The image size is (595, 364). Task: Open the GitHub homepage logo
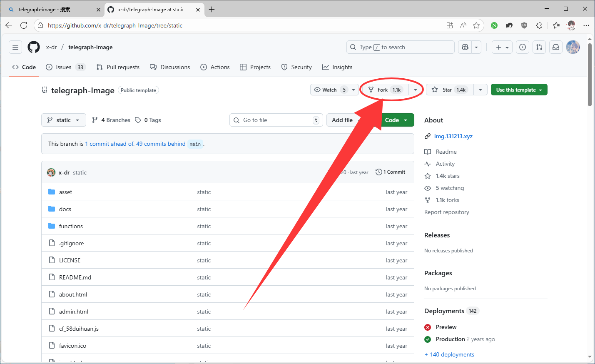[34, 47]
